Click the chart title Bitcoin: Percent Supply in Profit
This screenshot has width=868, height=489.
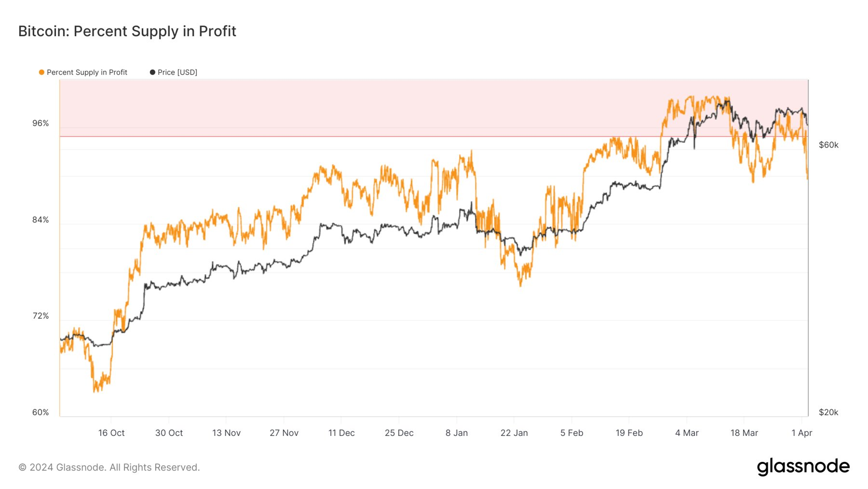pyautogui.click(x=127, y=31)
